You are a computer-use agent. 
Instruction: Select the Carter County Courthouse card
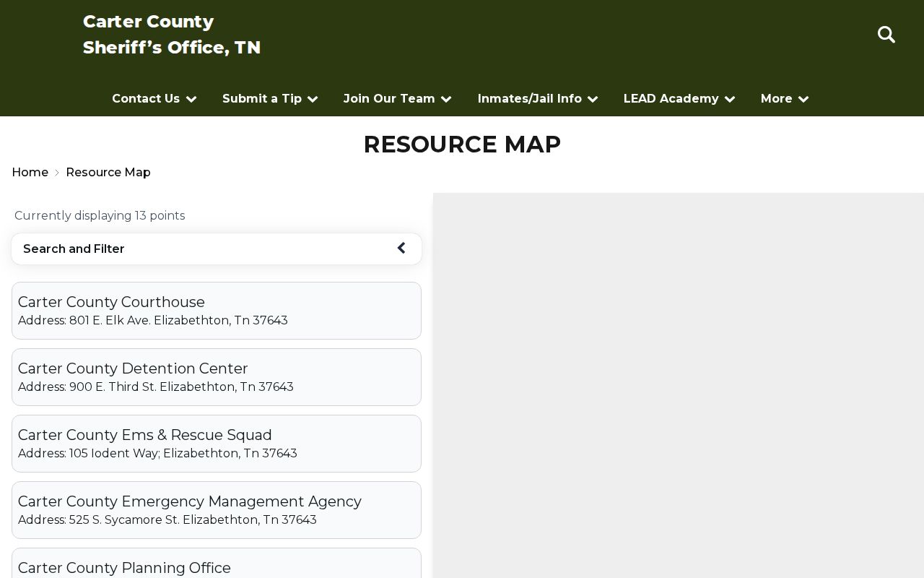[217, 311]
